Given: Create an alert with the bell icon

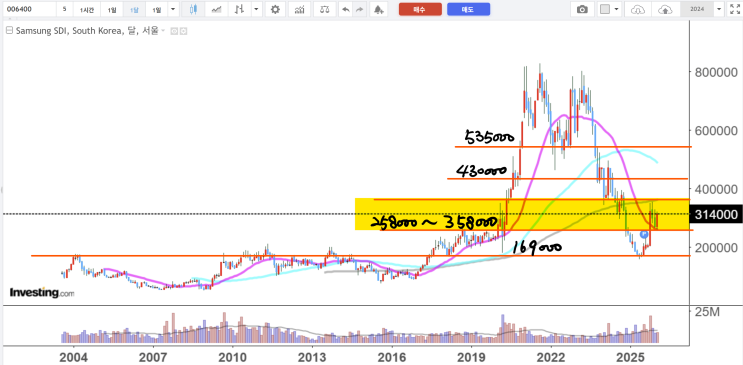Looking at the screenshot, I should 378,9.
